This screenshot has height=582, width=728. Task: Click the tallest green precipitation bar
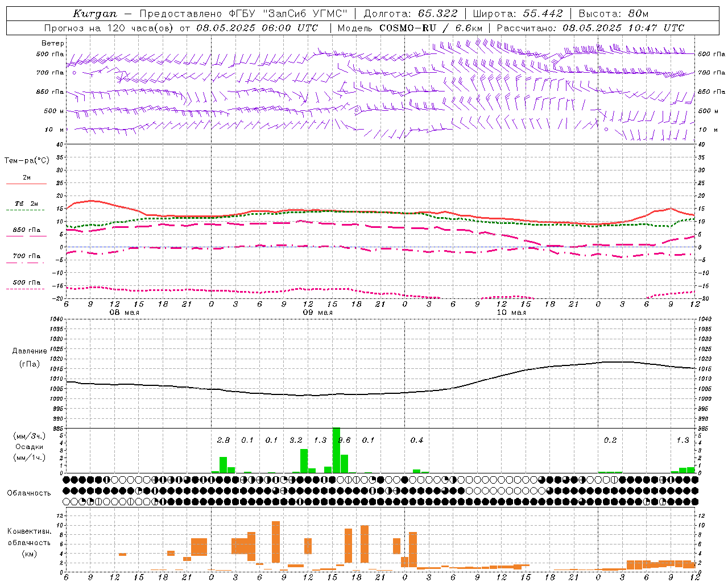(x=336, y=450)
